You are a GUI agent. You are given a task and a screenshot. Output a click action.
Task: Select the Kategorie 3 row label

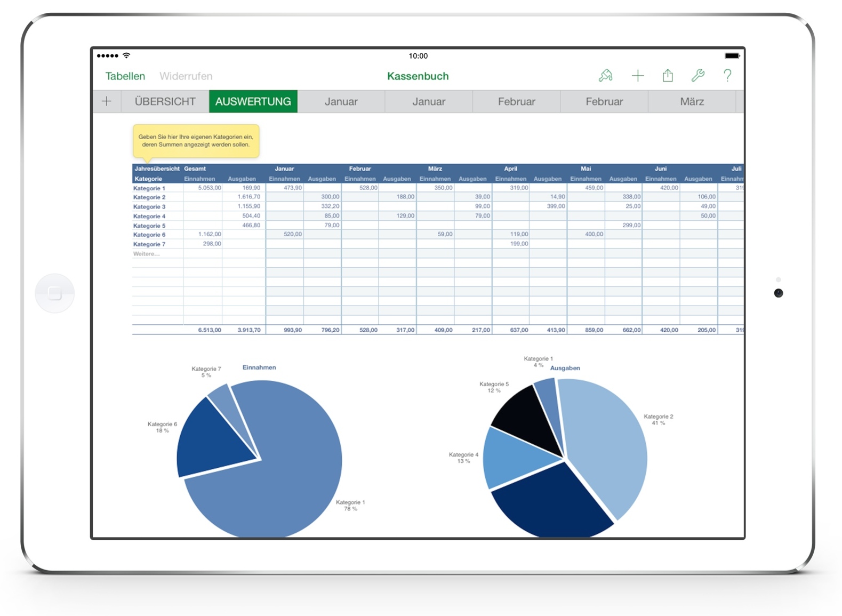click(149, 206)
